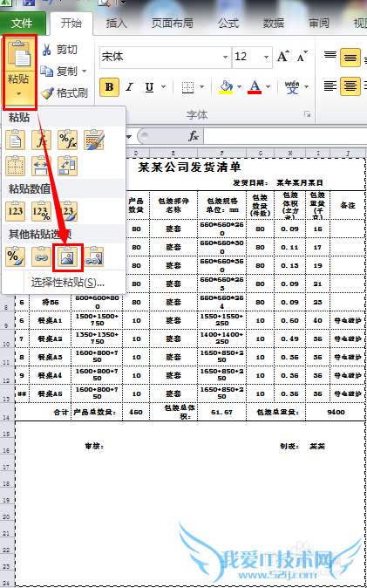
Task: Choose Paste Values (123) icon
Action: coord(16,211)
